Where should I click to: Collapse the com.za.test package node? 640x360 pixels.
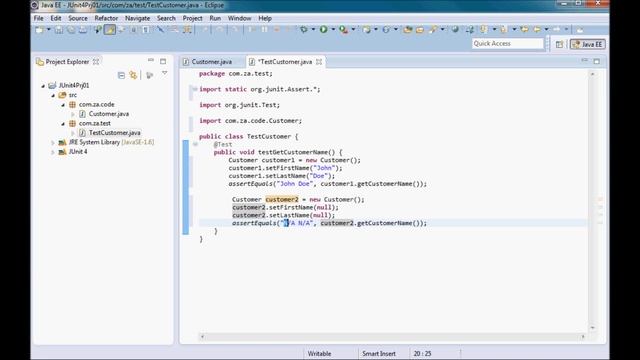63,123
